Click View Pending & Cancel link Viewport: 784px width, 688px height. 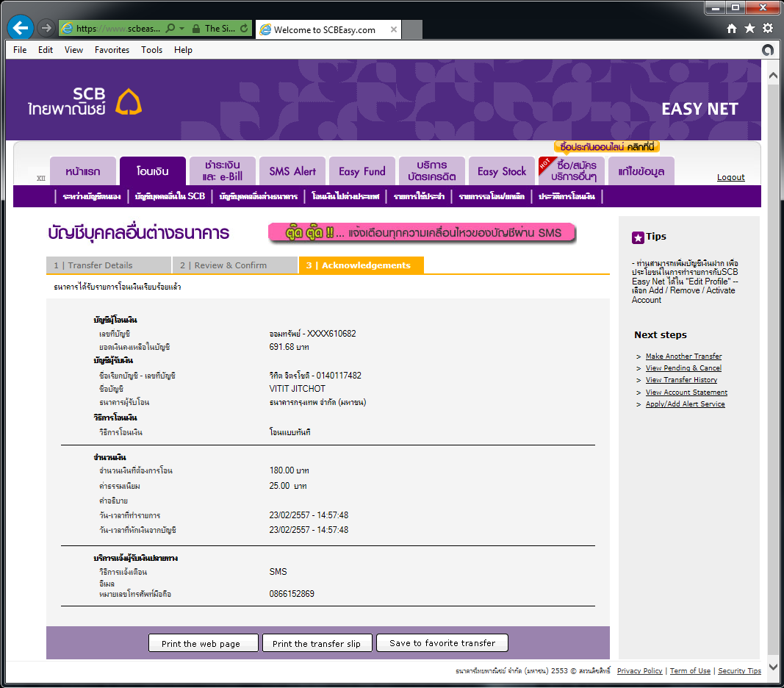pyautogui.click(x=683, y=368)
